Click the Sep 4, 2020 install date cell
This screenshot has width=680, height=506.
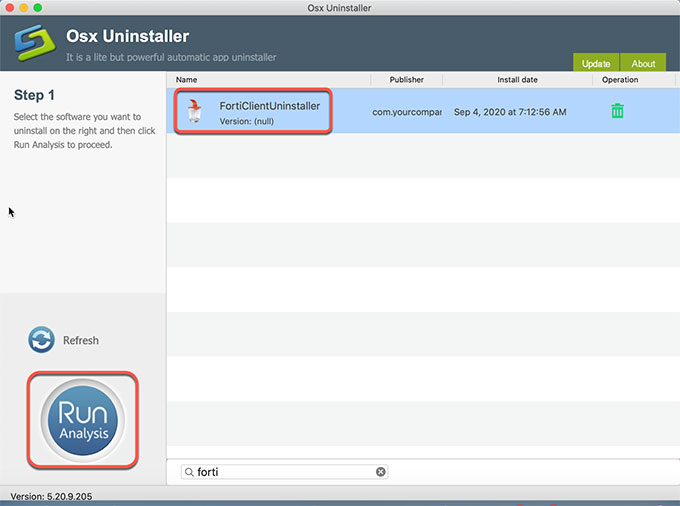(x=509, y=112)
